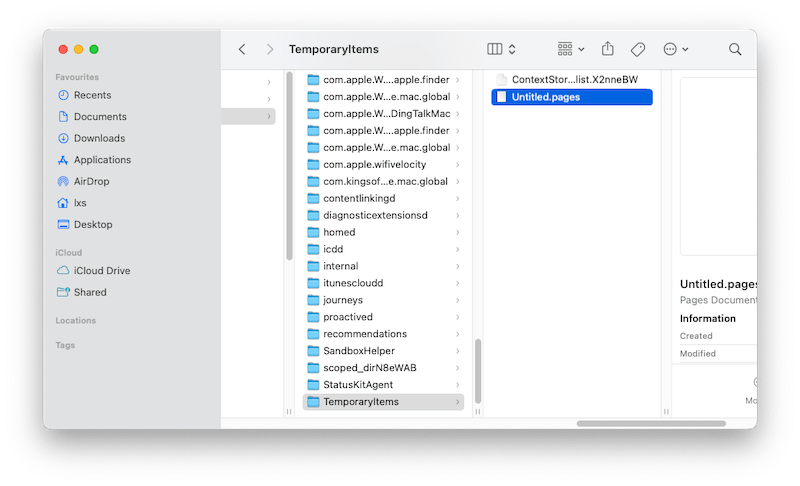This screenshot has width=800, height=486.
Task: Click the Back navigation arrow
Action: pos(242,49)
